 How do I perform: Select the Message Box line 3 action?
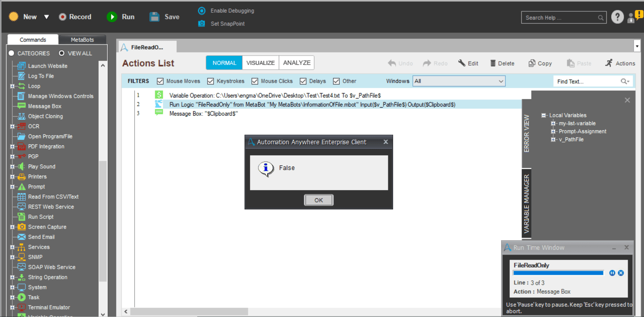[x=203, y=114]
